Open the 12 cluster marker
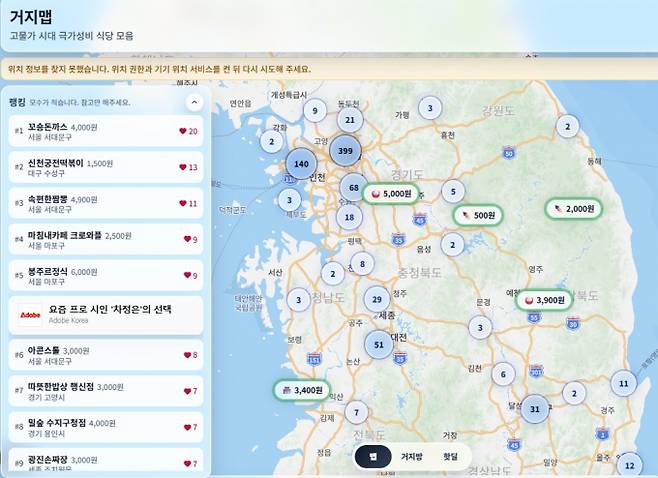658x478 pixels. coord(629,465)
